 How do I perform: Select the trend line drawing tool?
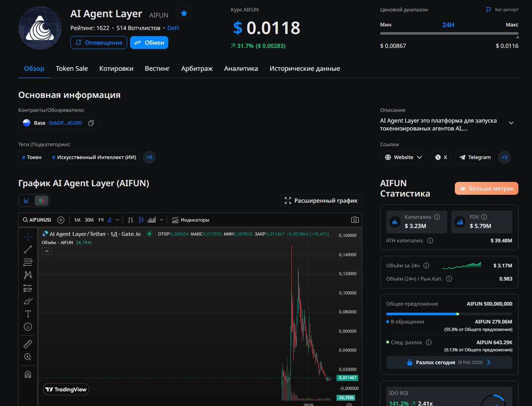[x=27, y=249]
